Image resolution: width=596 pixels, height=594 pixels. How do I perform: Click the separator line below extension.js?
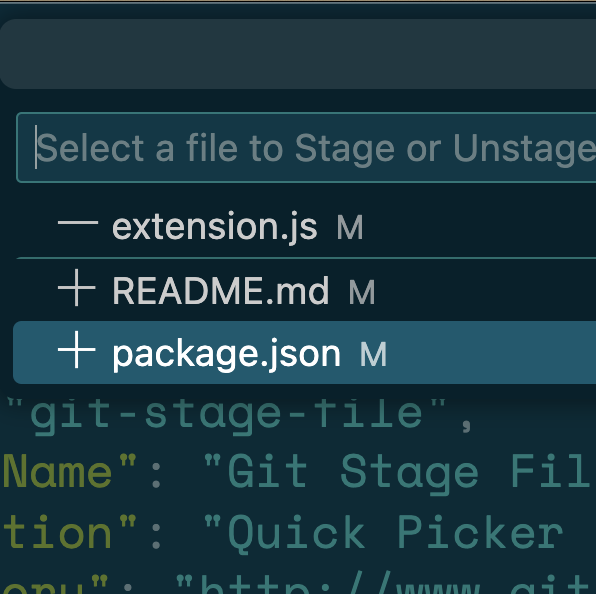pyautogui.click(x=306, y=258)
